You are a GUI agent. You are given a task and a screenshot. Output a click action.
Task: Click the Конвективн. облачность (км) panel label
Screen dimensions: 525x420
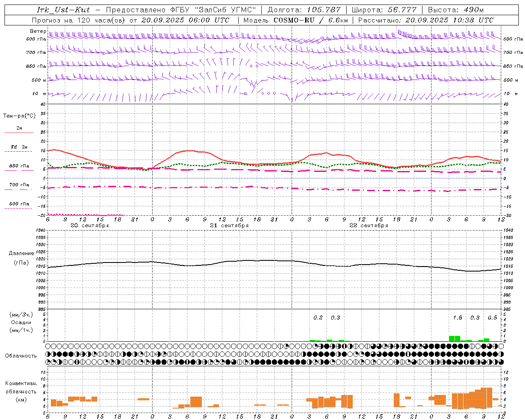tap(21, 391)
